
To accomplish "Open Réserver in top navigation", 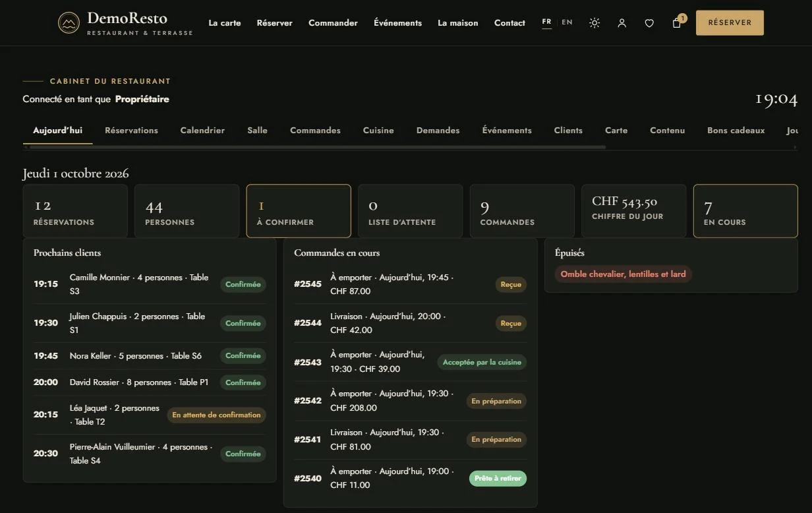I will tap(275, 23).
